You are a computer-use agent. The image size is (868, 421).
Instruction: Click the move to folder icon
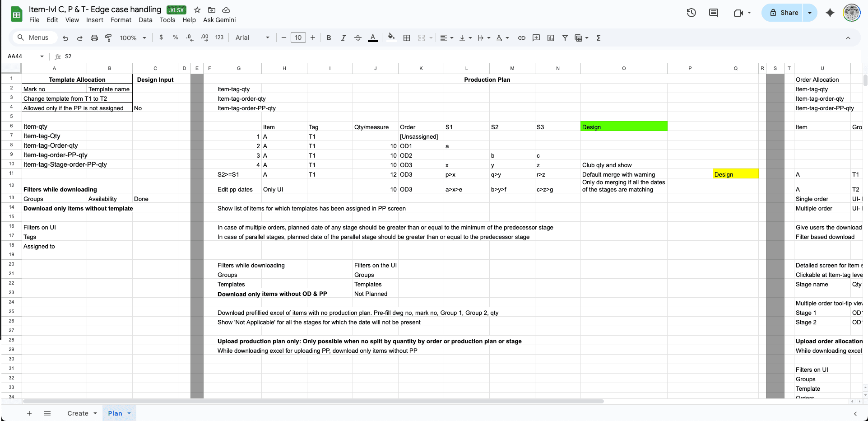(x=212, y=9)
